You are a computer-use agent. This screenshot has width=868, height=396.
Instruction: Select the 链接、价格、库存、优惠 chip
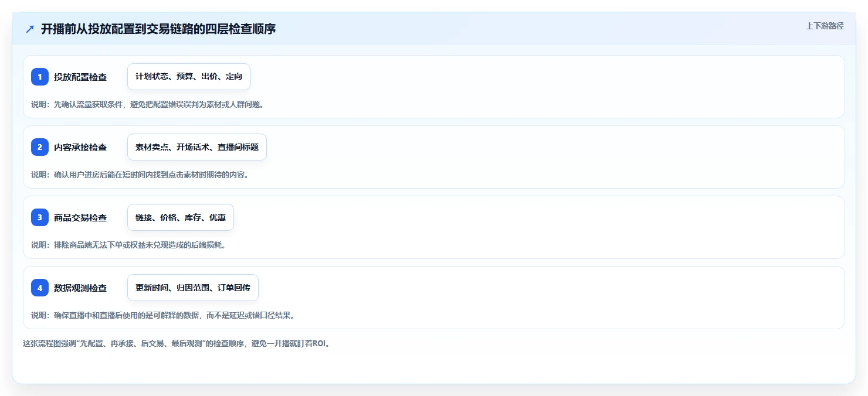(181, 217)
